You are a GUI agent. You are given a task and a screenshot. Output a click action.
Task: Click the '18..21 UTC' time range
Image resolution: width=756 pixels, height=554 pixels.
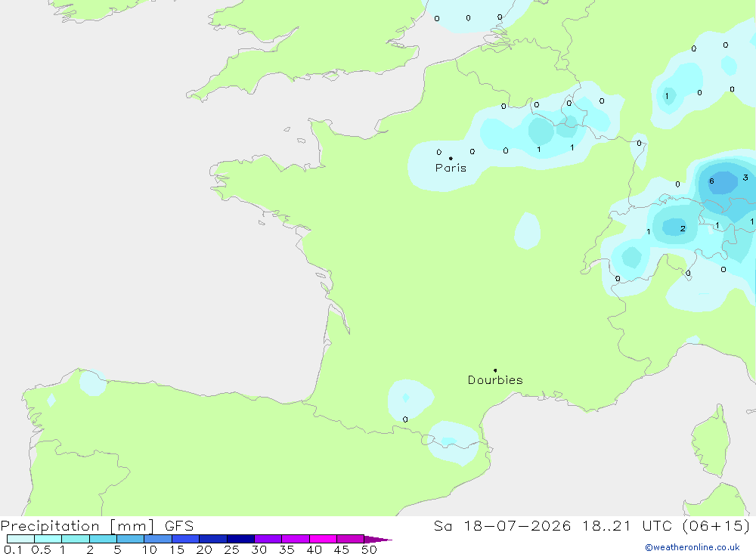[x=627, y=526]
